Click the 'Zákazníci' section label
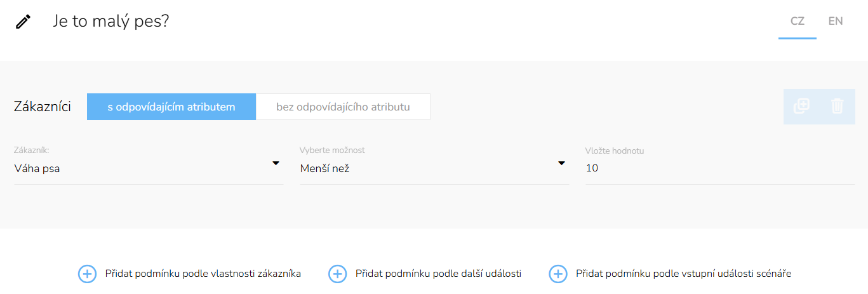The width and height of the screenshot is (868, 294). pyautogui.click(x=43, y=107)
